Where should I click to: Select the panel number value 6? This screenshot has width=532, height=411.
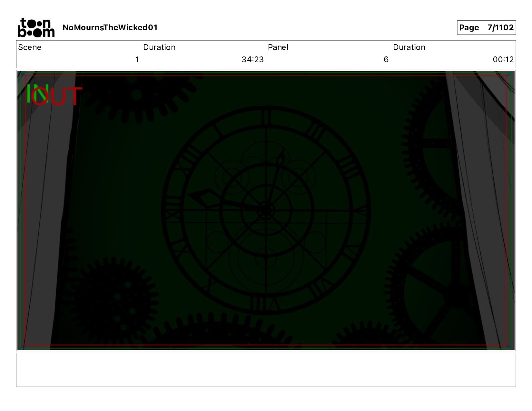[386, 60]
